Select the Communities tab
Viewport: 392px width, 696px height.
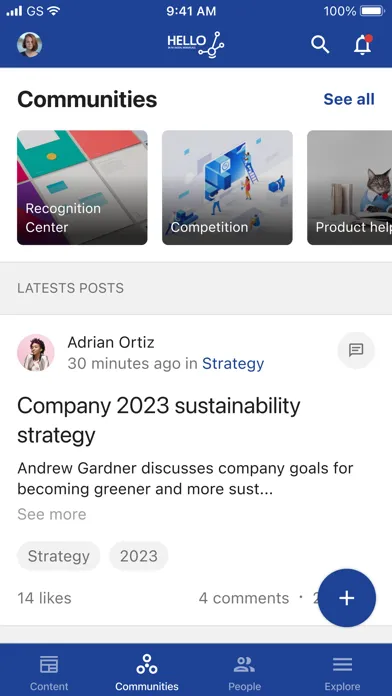(x=147, y=673)
